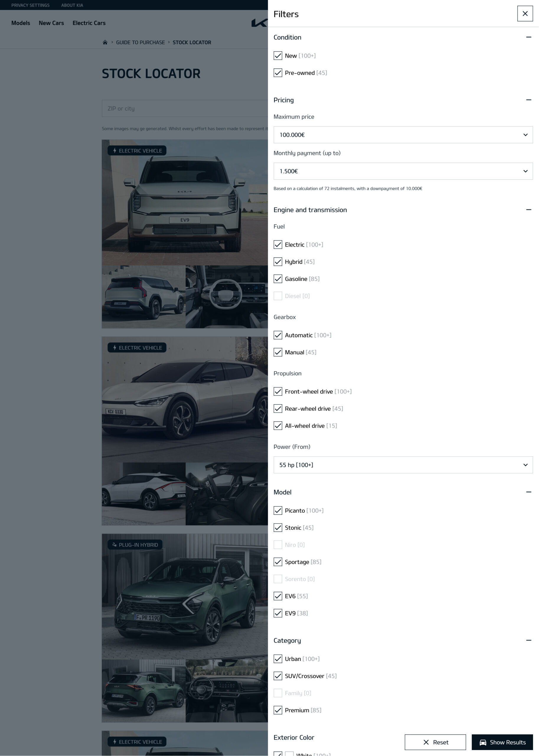Click Electric Vehicle badge on EV6
This screenshot has width=539, height=756.
click(x=137, y=348)
